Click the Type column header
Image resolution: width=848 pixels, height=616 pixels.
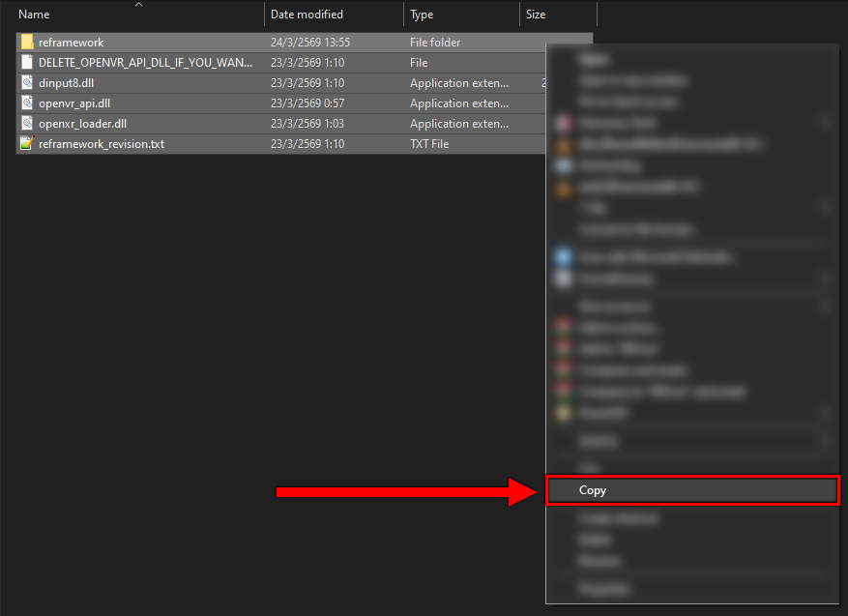(422, 15)
